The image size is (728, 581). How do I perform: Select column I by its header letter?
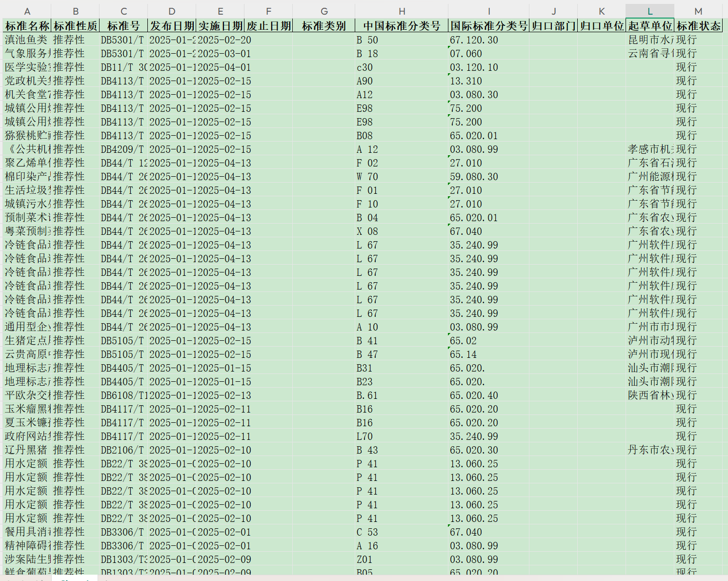(488, 11)
